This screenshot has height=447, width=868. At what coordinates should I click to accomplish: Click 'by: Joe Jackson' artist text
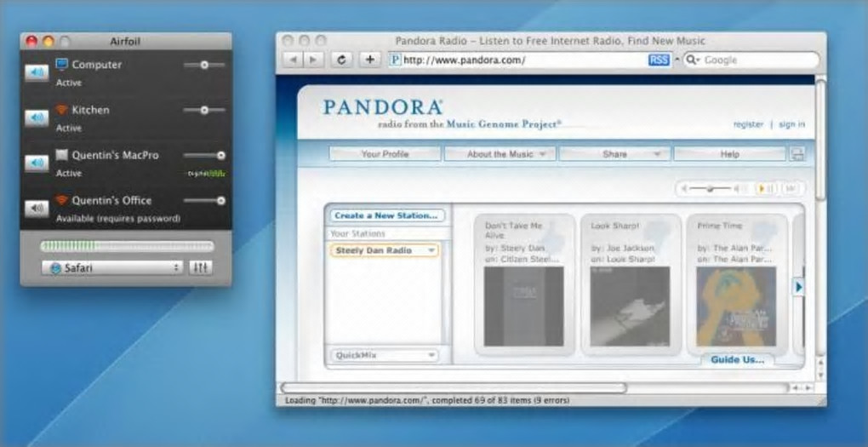click(623, 248)
